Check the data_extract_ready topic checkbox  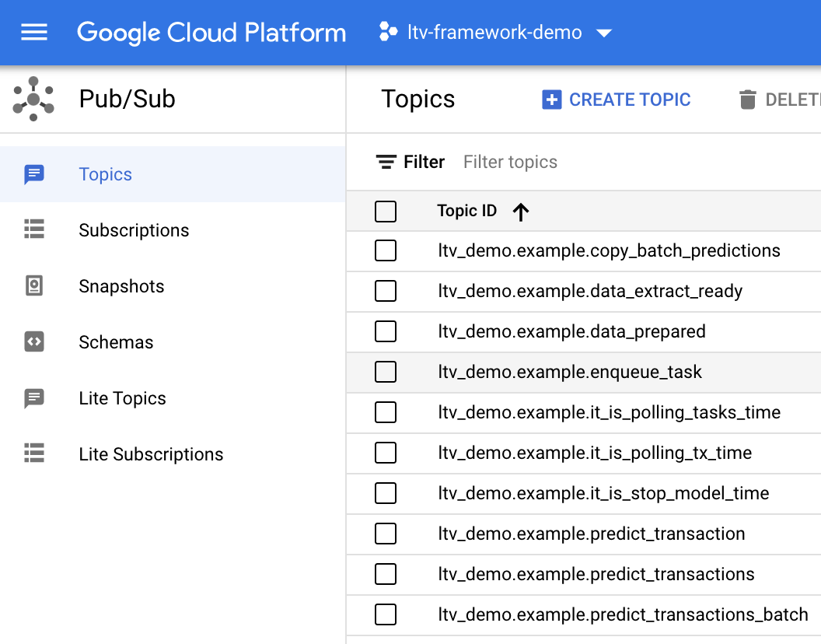click(x=386, y=291)
